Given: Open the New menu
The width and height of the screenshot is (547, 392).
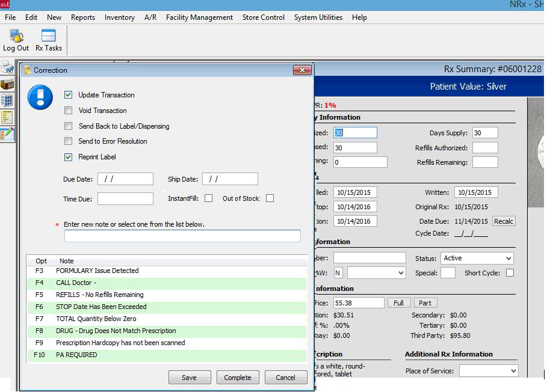Looking at the screenshot, I should (x=54, y=17).
